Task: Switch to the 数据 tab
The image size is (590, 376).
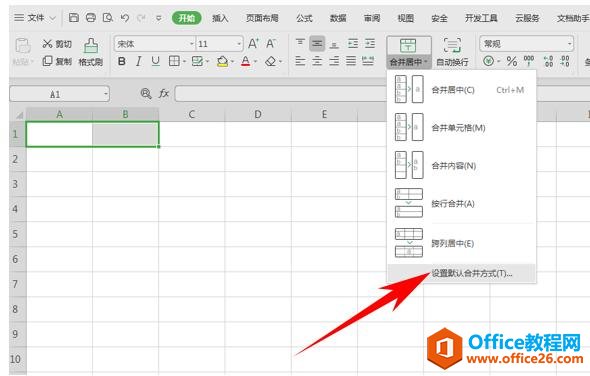Action: pyautogui.click(x=338, y=18)
